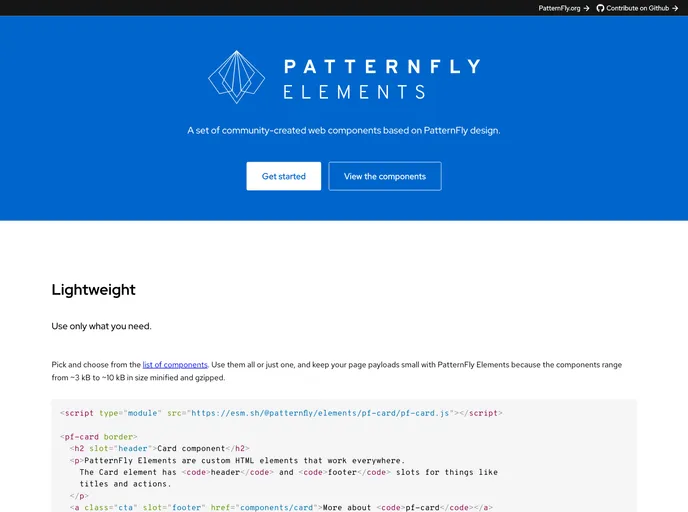This screenshot has height=512, width=688.
Task: Click the text 'Use only what you need.'
Action: coord(101,326)
